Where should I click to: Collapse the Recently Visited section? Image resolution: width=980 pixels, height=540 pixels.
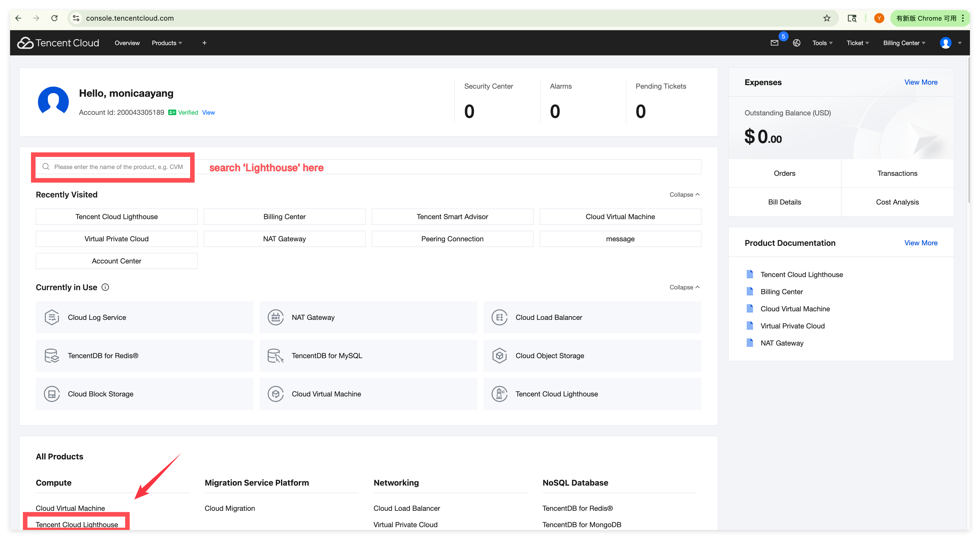coord(684,194)
